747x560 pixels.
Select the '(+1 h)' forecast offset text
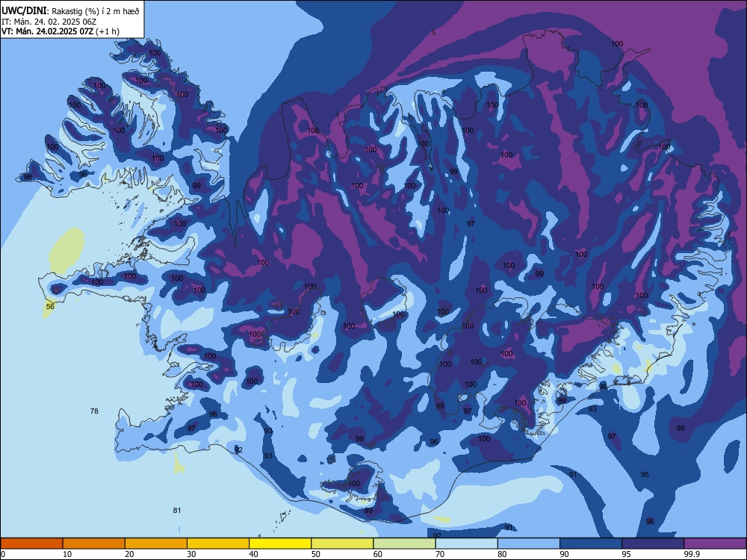108,31
